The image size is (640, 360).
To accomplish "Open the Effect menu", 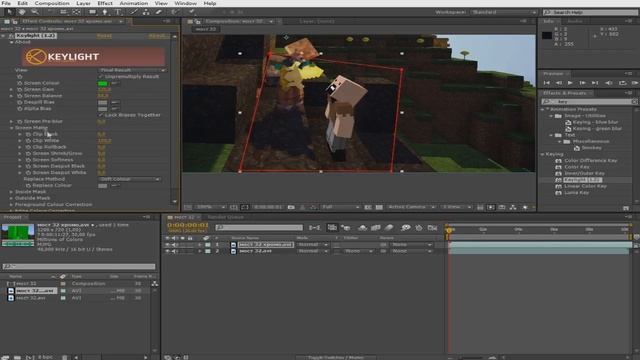I will [x=105, y=3].
